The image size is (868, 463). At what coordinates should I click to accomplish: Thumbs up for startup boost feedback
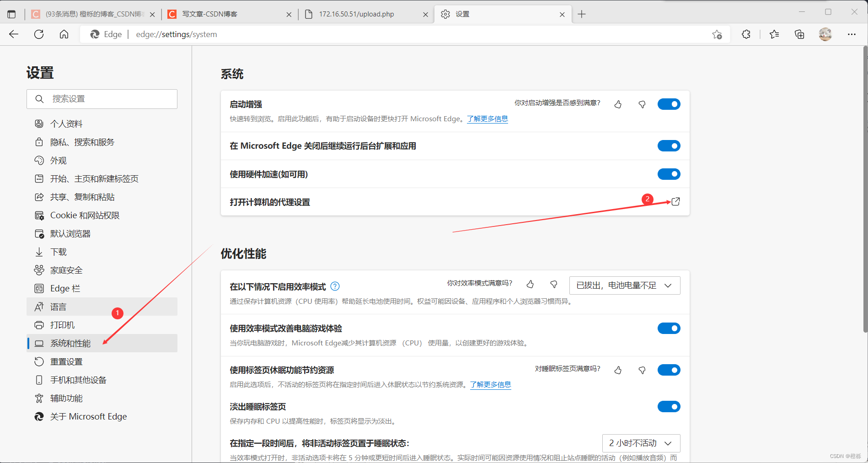pos(618,104)
